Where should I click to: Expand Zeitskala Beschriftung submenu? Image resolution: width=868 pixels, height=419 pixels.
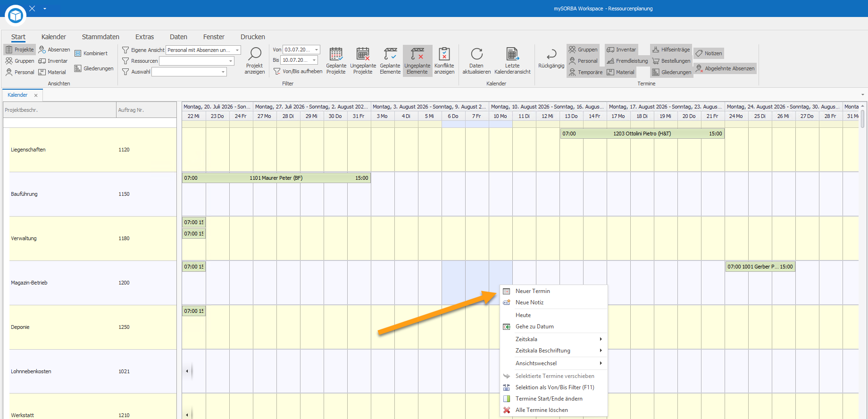tap(554, 351)
